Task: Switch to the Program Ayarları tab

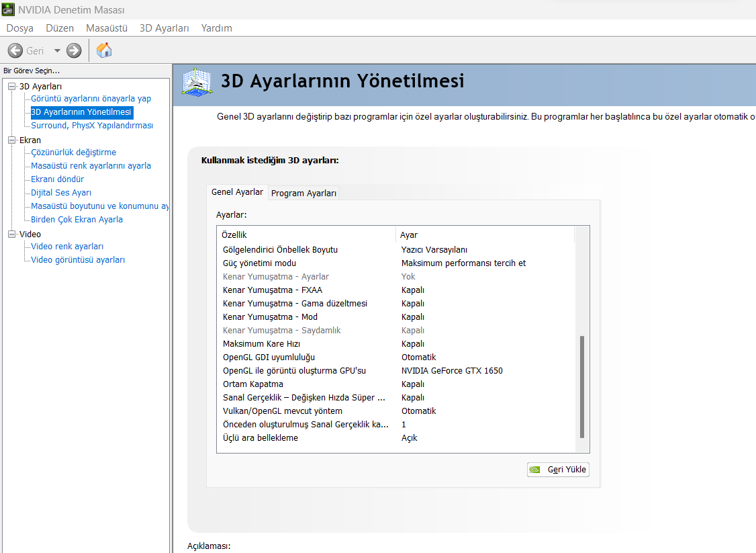Action: [303, 193]
